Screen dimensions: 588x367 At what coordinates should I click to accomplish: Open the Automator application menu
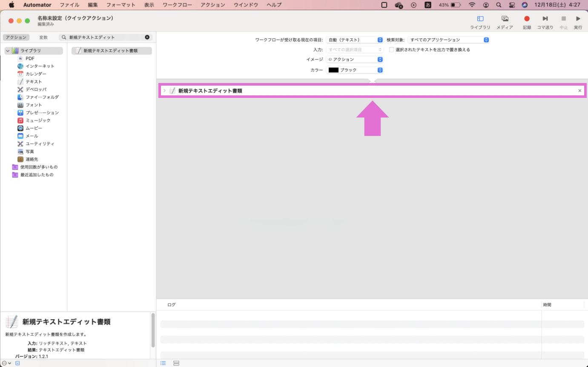(x=37, y=5)
